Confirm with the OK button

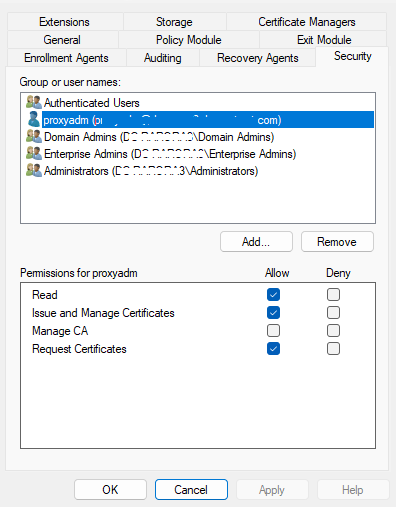pyautogui.click(x=110, y=490)
